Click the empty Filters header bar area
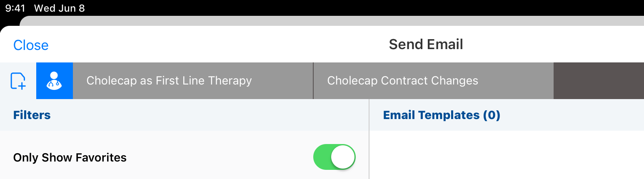The width and height of the screenshot is (644, 179). tap(208, 115)
